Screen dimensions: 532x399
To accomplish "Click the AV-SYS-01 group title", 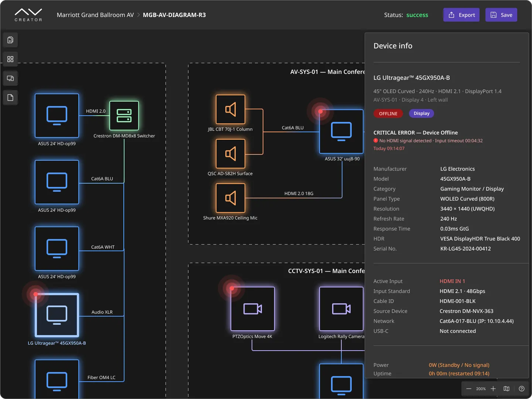I will point(327,72).
